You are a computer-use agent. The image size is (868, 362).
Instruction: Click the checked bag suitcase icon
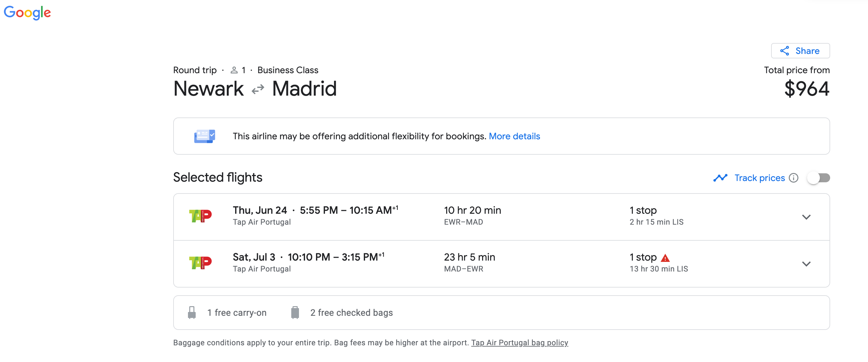point(295,313)
